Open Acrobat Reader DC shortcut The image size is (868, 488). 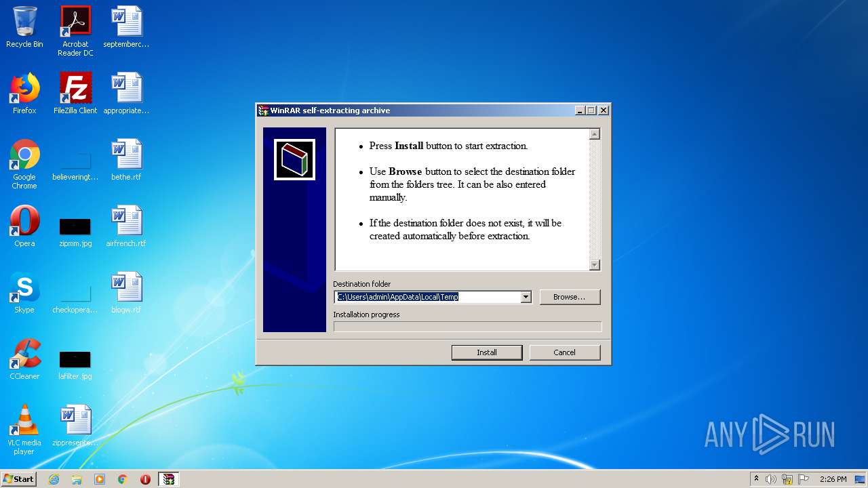(75, 31)
